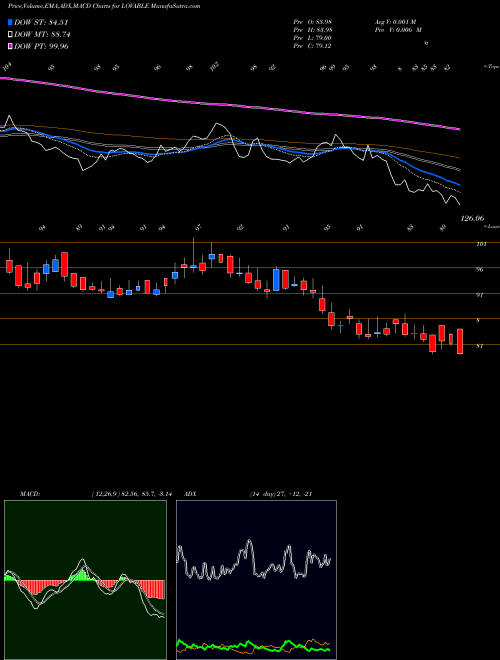Click the 81 price axis label
500x660 pixels.
[x=479, y=346]
